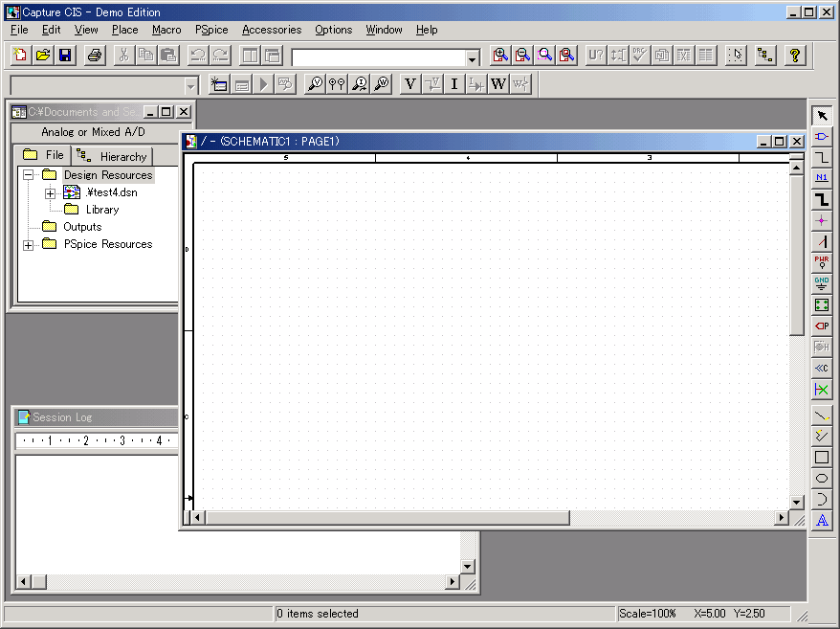Image resolution: width=840 pixels, height=629 pixels.
Task: Select the Place Wire tool
Action: (822, 158)
